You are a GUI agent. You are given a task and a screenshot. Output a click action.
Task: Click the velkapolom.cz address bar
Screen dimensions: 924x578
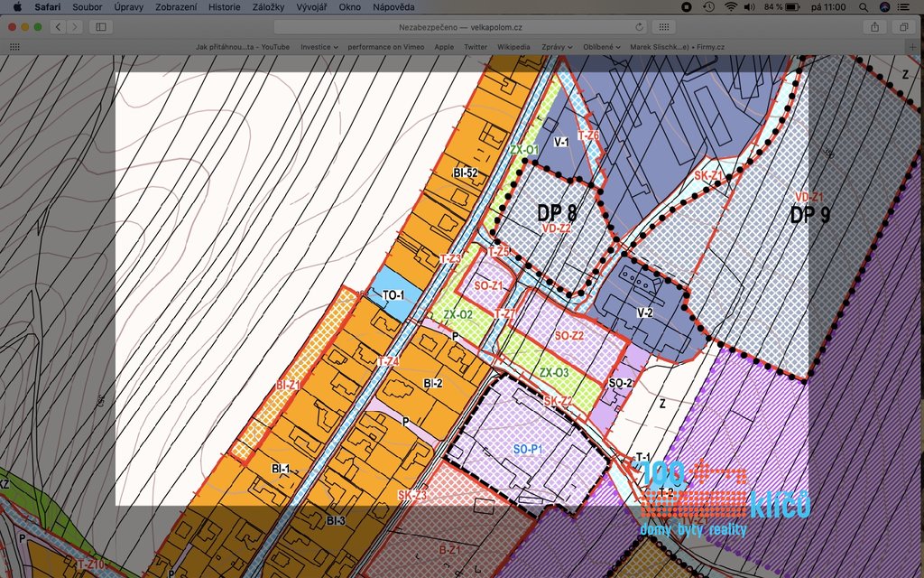tap(460, 27)
